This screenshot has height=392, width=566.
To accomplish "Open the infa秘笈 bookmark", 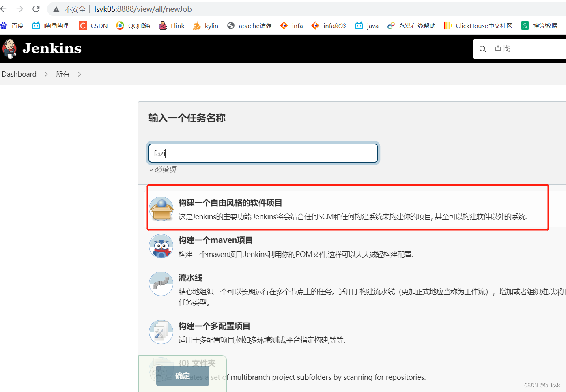I will point(329,26).
